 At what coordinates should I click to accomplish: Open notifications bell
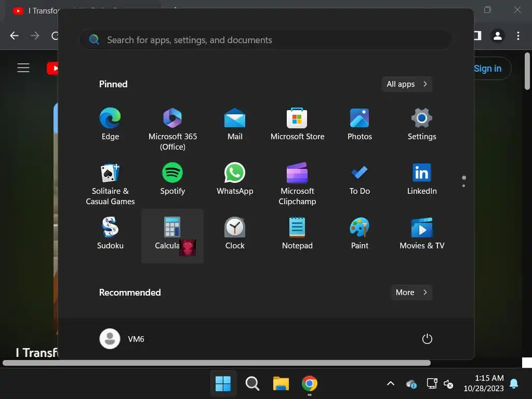(514, 383)
